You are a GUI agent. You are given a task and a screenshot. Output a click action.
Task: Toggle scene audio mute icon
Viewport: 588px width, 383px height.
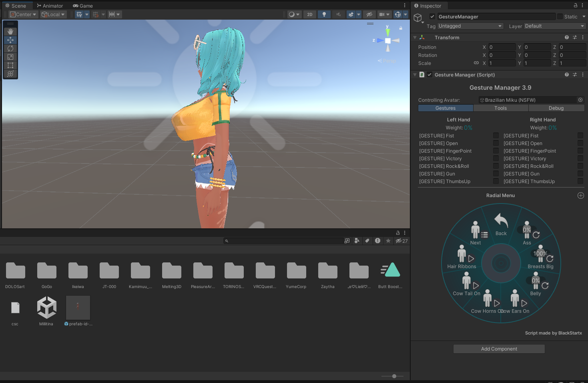click(339, 14)
